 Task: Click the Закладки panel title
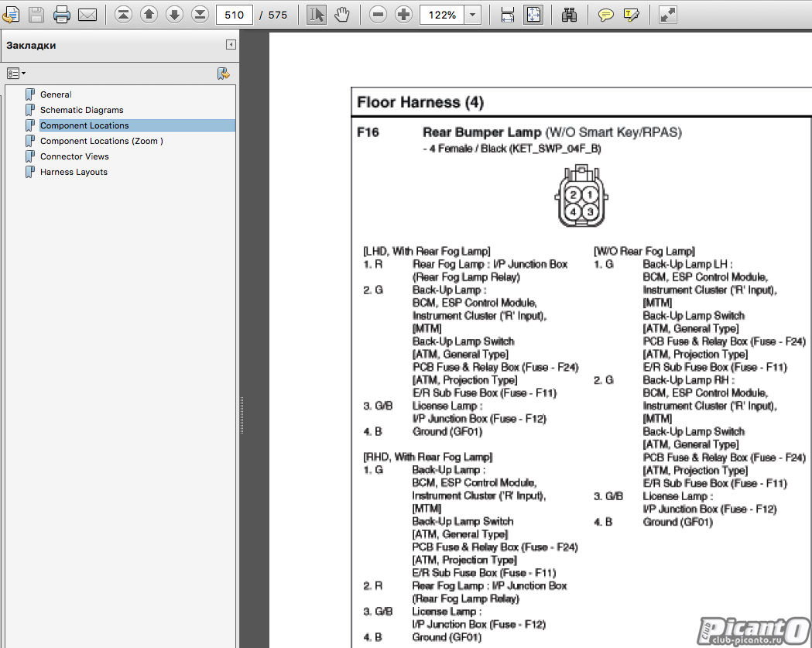click(x=31, y=45)
